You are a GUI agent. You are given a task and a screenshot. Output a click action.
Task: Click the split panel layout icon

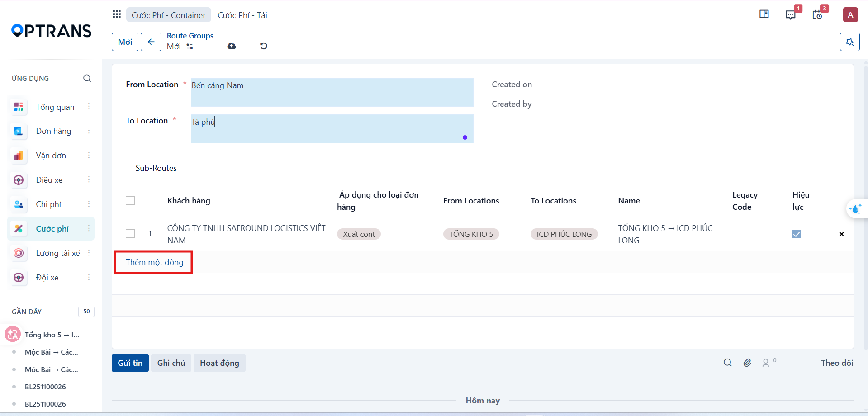[764, 14]
